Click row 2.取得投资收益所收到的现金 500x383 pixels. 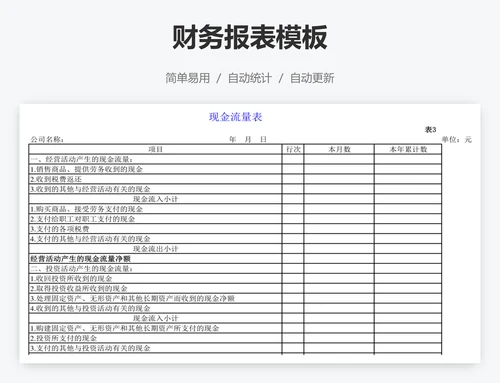(x=235, y=288)
